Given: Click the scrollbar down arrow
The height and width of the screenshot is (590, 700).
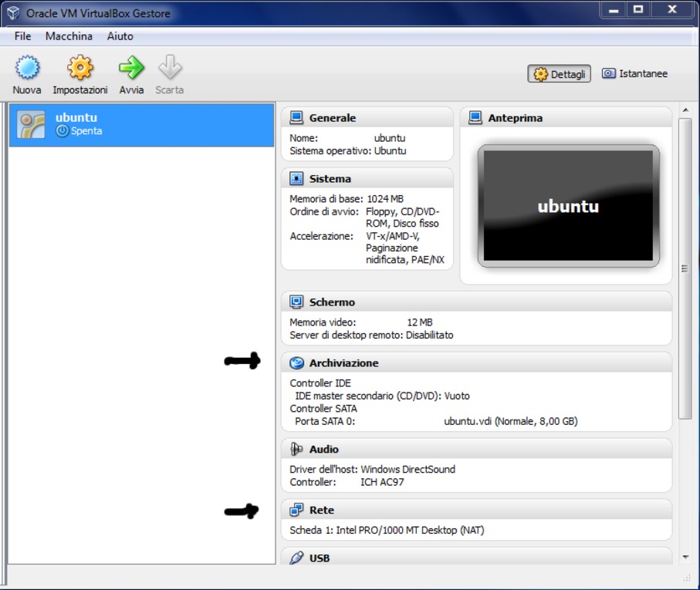Looking at the screenshot, I should click(x=685, y=557).
